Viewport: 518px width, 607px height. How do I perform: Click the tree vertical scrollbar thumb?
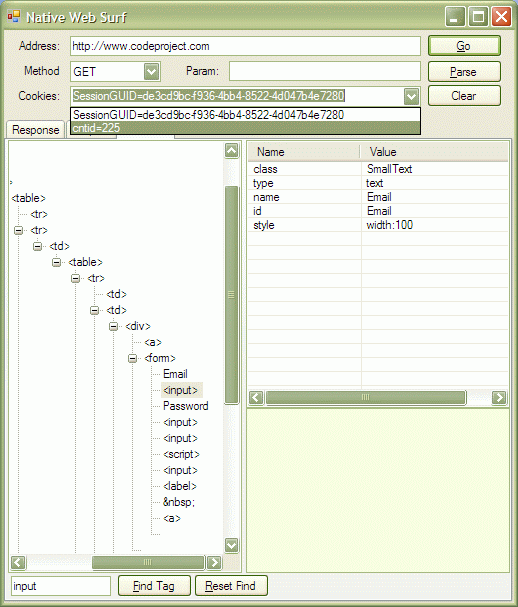pyautogui.click(x=232, y=295)
